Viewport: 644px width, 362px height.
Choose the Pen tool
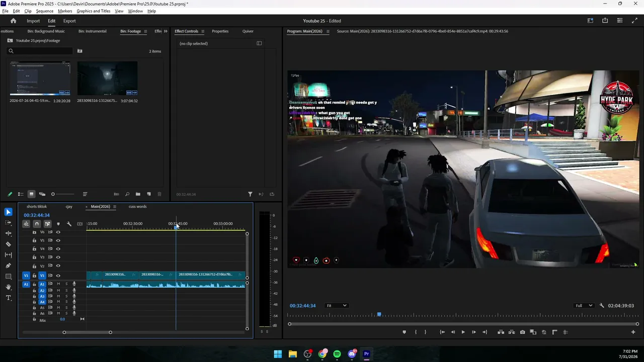(8, 265)
